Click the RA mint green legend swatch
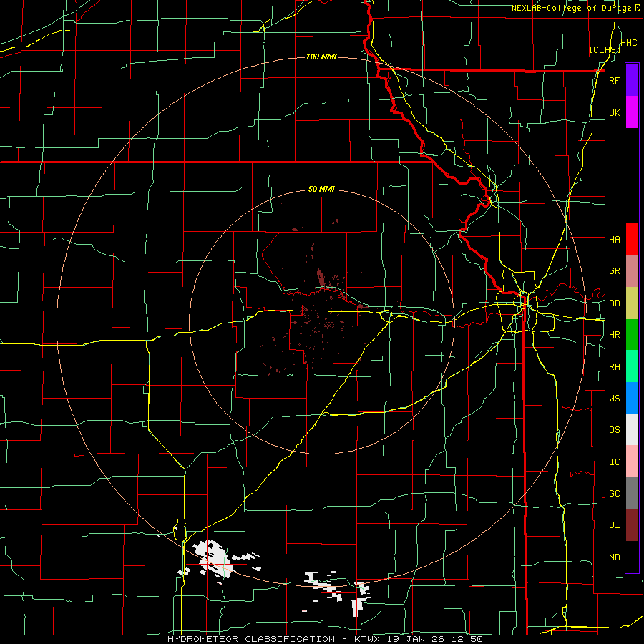The image size is (644, 644). (632, 366)
